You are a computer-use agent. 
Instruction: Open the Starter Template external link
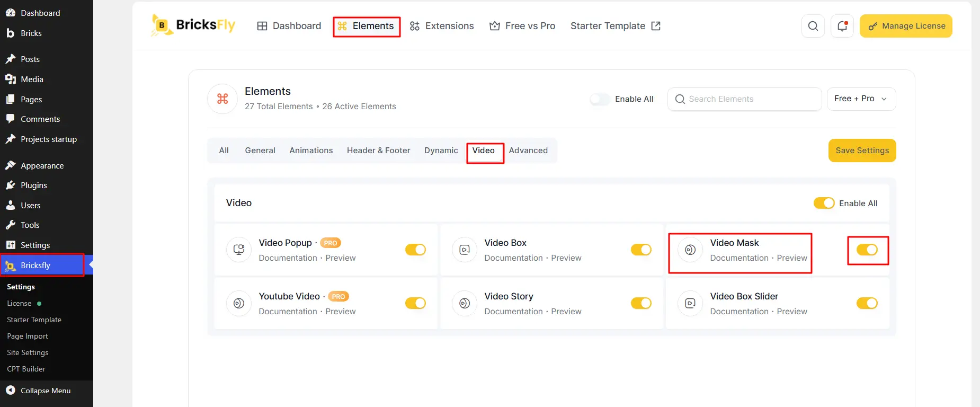tap(616, 26)
